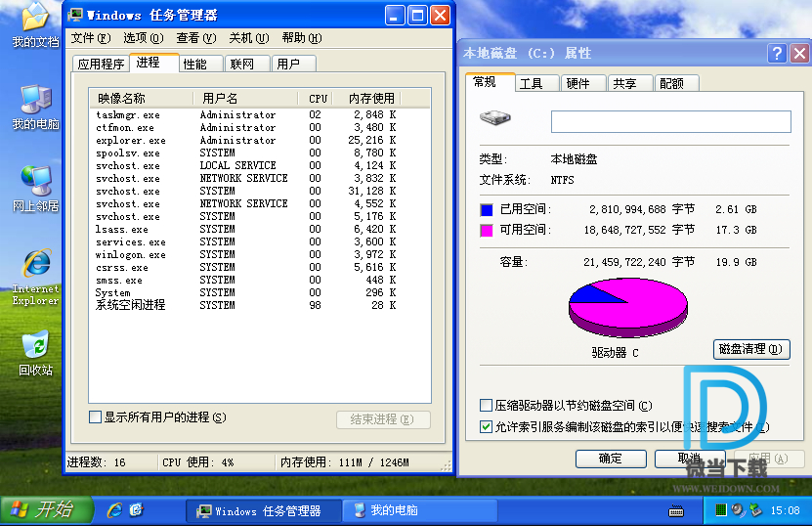The image size is (812, 526).
Task: Switch to the 联网 tab
Action: (247, 64)
